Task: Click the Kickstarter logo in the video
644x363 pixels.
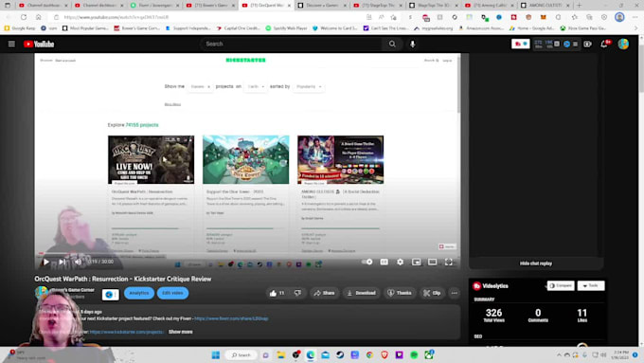Action: coord(245,60)
